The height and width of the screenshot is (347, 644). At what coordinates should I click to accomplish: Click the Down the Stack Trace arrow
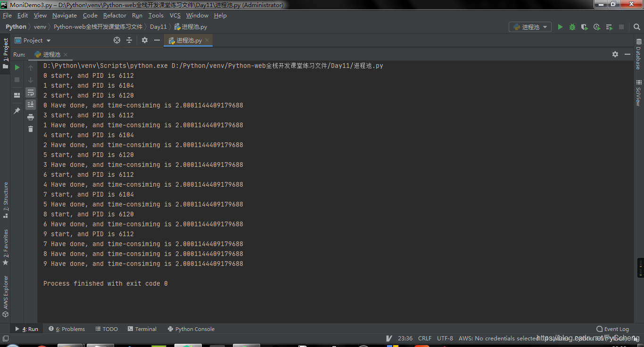coord(31,80)
